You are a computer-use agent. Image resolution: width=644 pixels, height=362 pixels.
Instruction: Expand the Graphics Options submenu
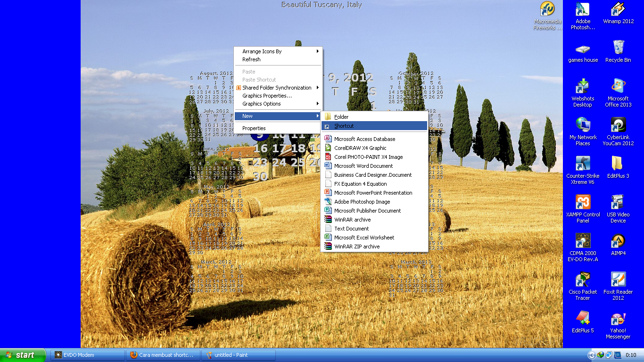tap(278, 104)
